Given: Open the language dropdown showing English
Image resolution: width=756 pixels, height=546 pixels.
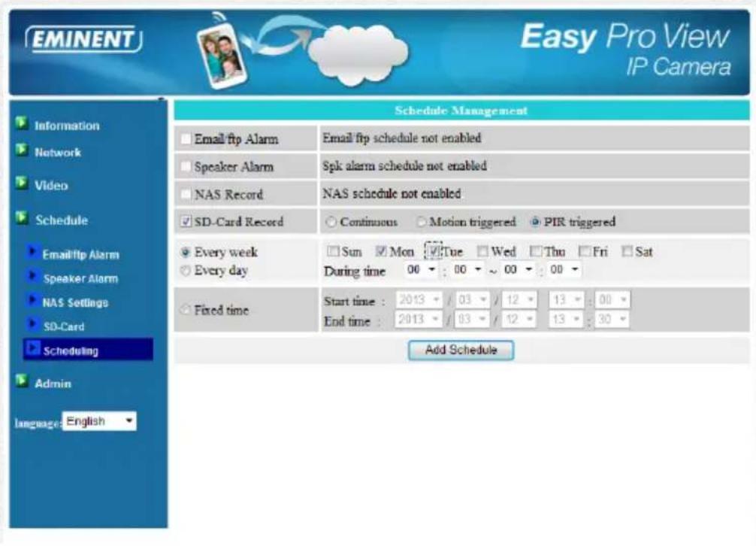Looking at the screenshot, I should click(99, 421).
